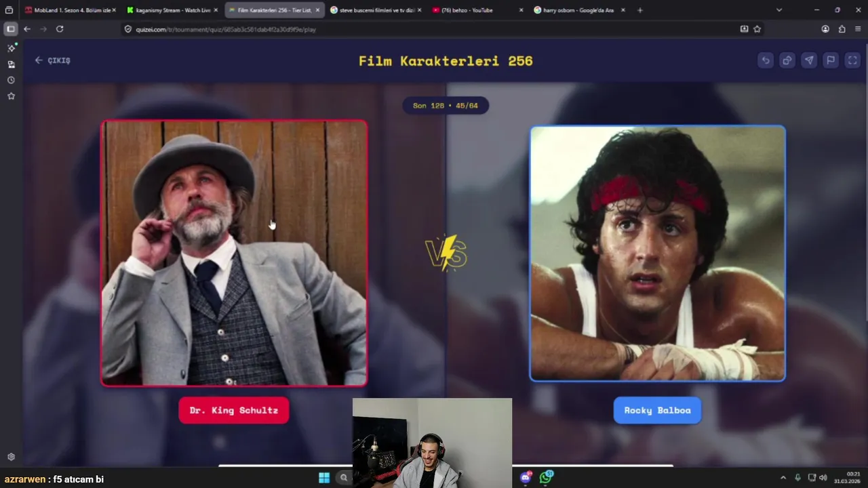Screen dimensions: 868x488
Task: Select the Rocky Balboa picture
Action: (658, 253)
